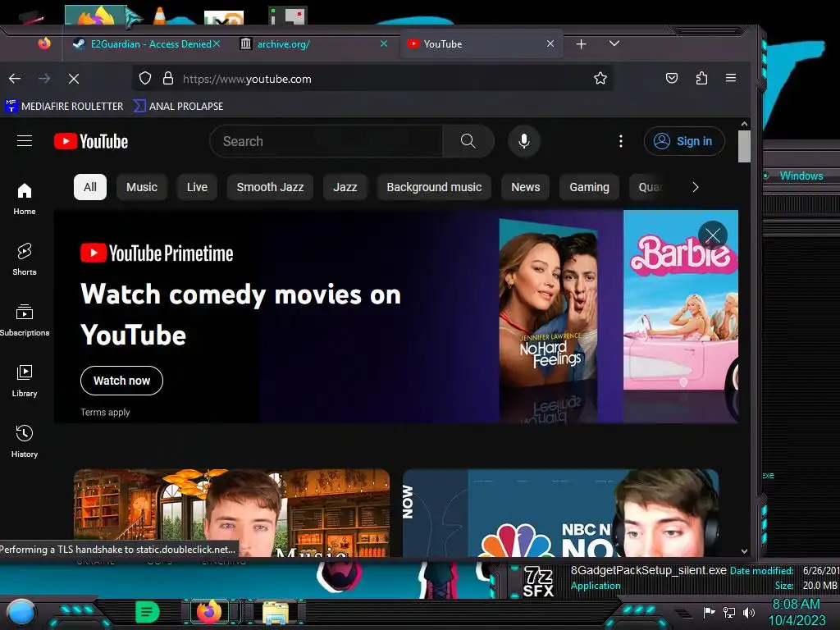Open Shorts in the sidebar
840x630 pixels.
pos(25,260)
